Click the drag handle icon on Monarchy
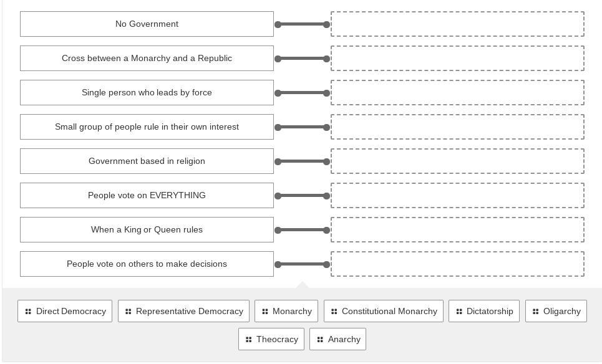The image size is (602, 364). [x=265, y=312]
